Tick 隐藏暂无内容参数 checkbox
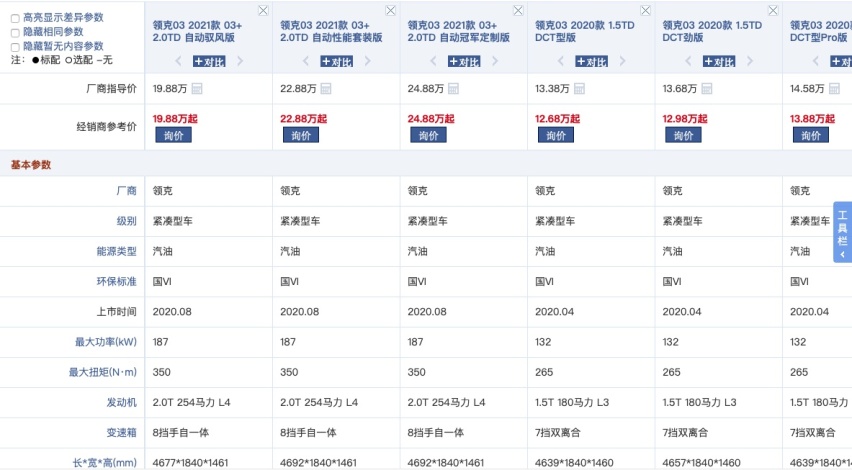 15,46
